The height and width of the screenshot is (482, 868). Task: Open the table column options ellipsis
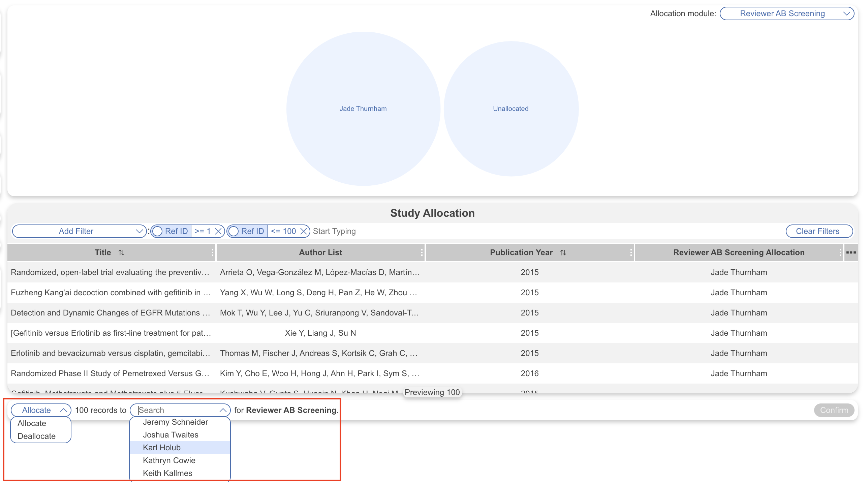point(851,252)
